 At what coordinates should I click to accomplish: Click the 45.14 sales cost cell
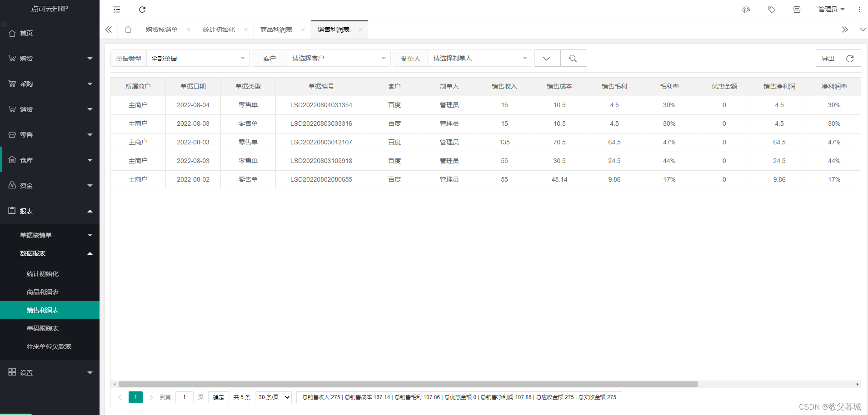click(559, 179)
